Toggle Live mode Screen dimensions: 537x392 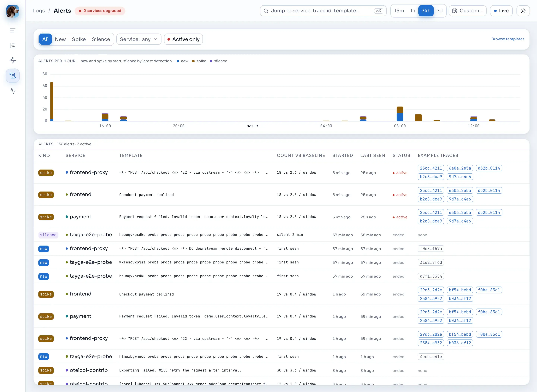click(x=501, y=11)
